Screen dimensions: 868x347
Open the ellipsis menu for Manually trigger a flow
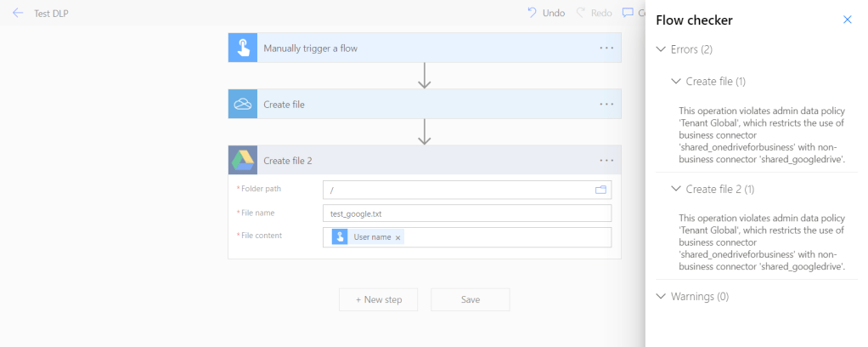(606, 48)
